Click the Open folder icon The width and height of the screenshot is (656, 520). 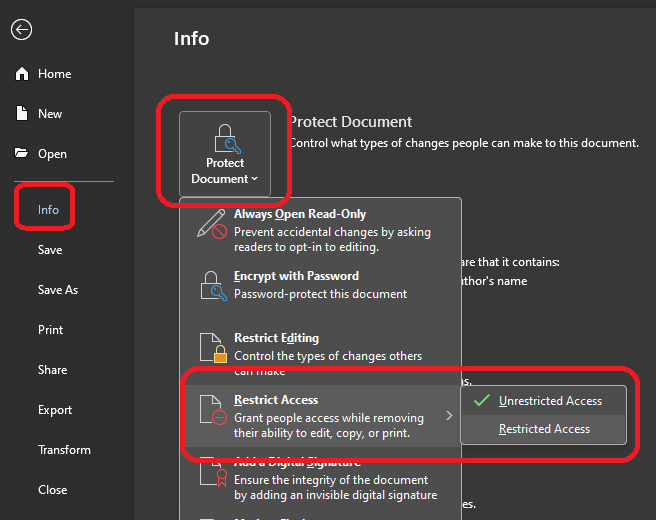22,154
